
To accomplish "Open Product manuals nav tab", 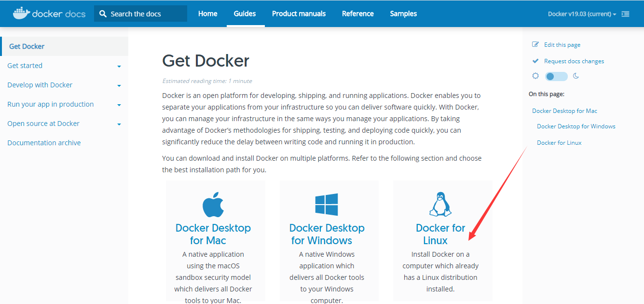I will (x=299, y=14).
